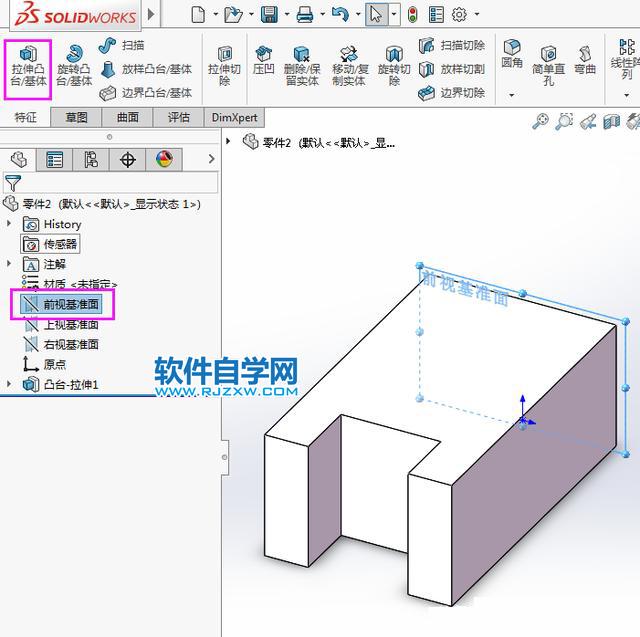The height and width of the screenshot is (637, 640).
Task: Open File Properties list icon
Action: (436, 15)
